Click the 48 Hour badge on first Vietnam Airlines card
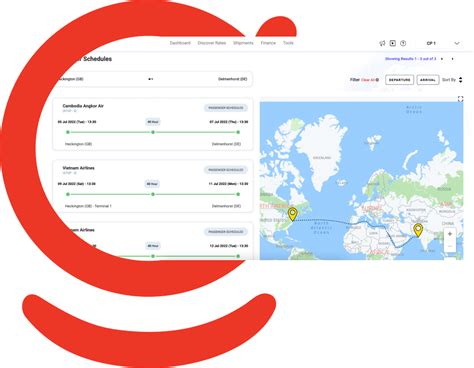Screen dimensions: 474x368 click(152, 184)
